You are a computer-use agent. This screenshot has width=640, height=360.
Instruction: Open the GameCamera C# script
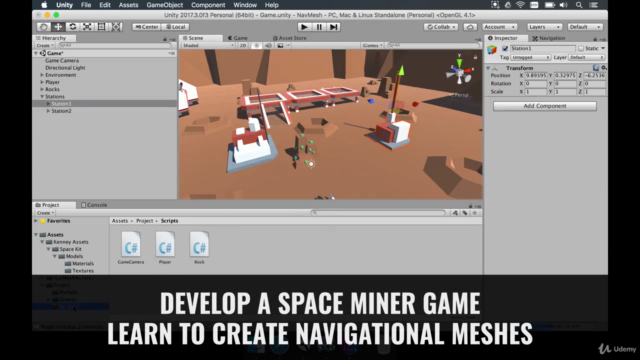point(131,248)
